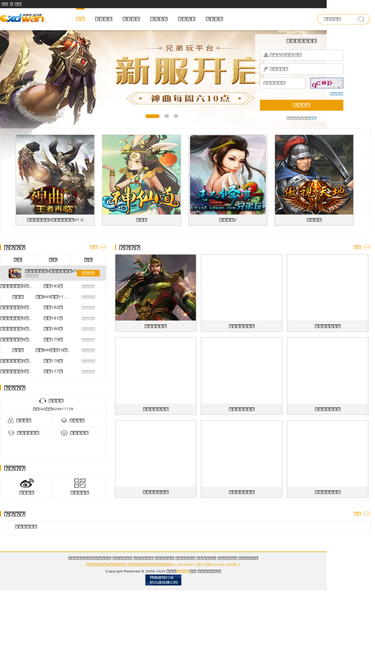Click the captcha code text input
This screenshot has width=375, height=667.
point(283,83)
